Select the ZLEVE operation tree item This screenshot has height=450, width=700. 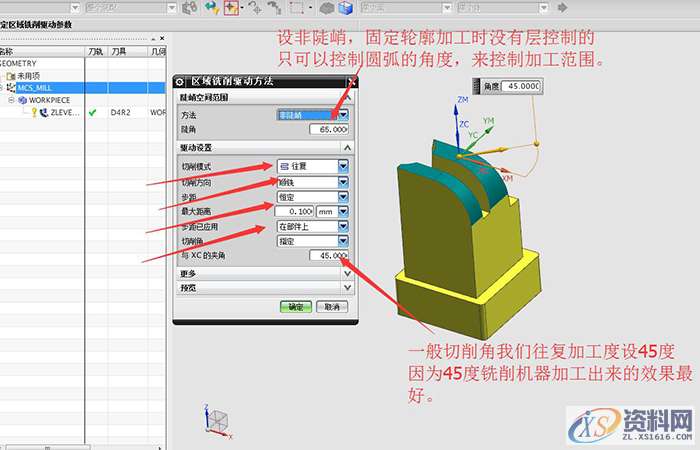coord(65,112)
